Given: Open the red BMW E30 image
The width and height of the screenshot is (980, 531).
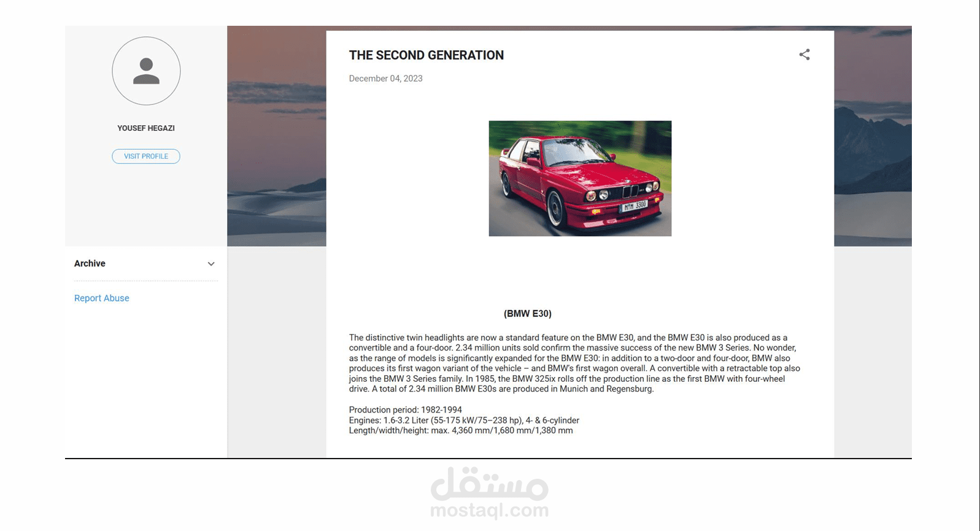Looking at the screenshot, I should pos(580,179).
